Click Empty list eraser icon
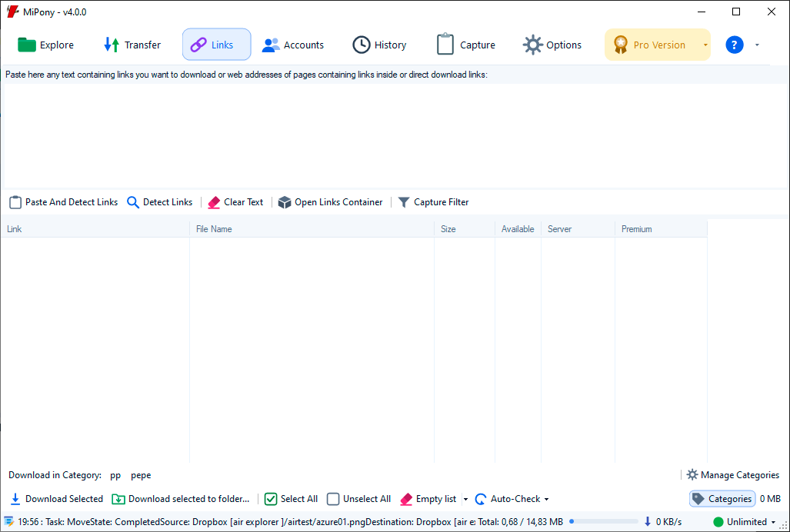This screenshot has width=790, height=532. 406,499
